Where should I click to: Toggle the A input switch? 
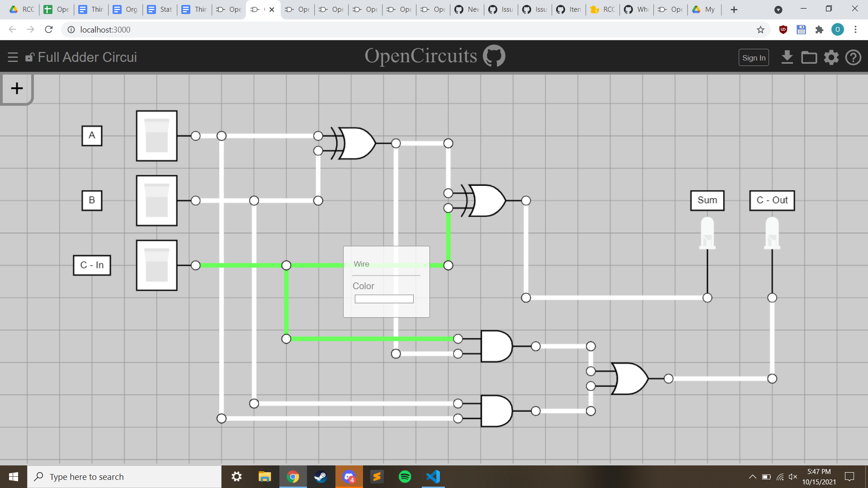[x=156, y=136]
